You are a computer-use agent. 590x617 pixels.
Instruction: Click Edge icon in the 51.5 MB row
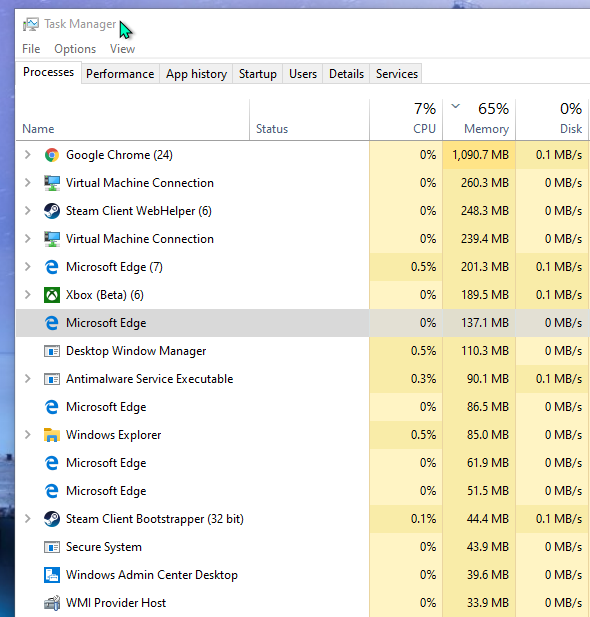52,491
